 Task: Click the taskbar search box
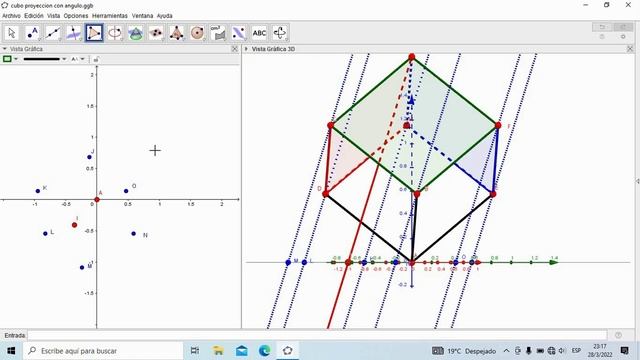(103, 351)
